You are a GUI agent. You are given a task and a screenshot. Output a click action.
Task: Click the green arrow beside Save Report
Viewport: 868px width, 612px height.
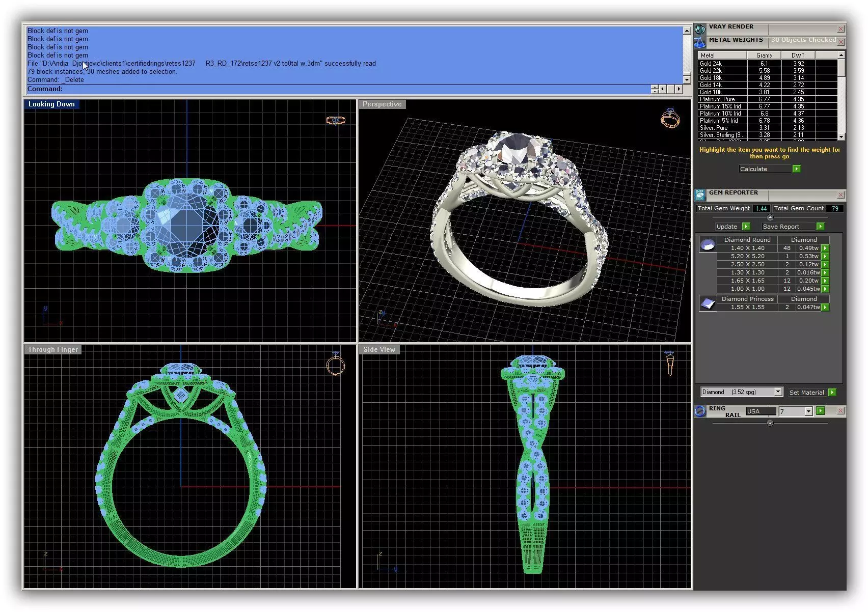click(820, 227)
